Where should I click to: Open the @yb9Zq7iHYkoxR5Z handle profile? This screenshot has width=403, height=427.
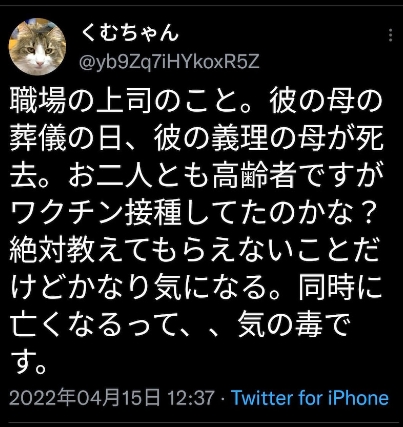169,61
